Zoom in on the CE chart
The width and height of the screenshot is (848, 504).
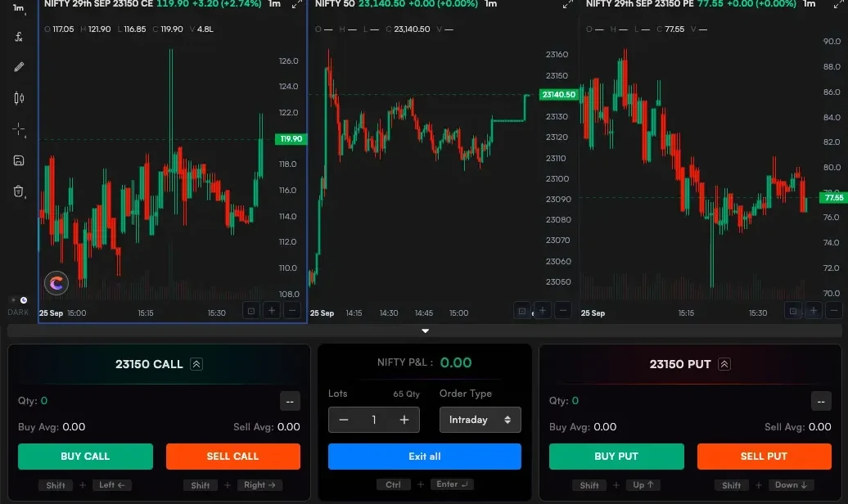coord(272,311)
